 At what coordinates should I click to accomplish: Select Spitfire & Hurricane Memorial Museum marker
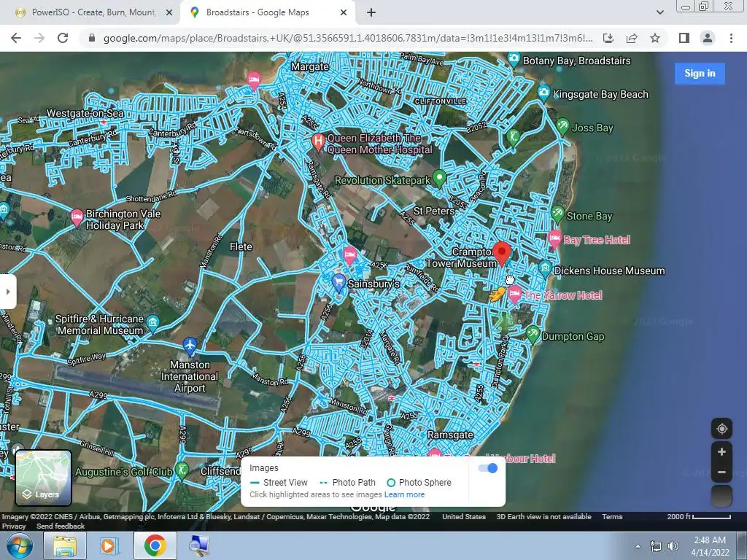point(152,323)
